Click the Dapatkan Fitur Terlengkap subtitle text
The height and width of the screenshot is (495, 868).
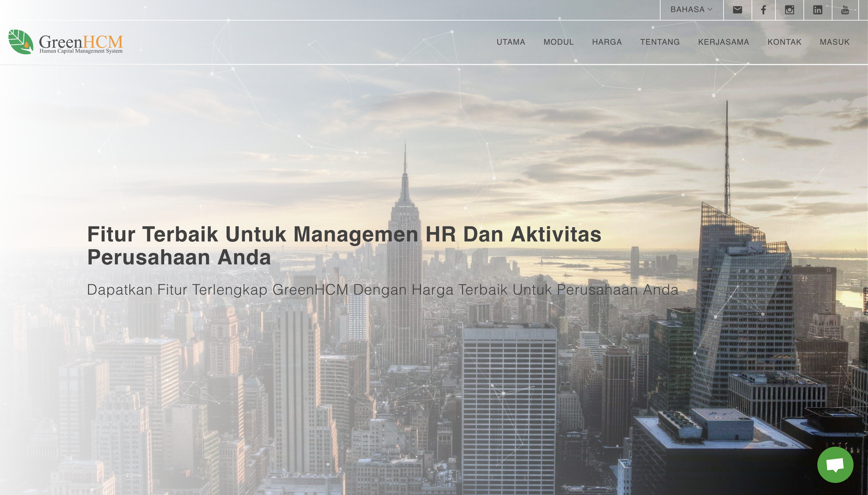[382, 290]
